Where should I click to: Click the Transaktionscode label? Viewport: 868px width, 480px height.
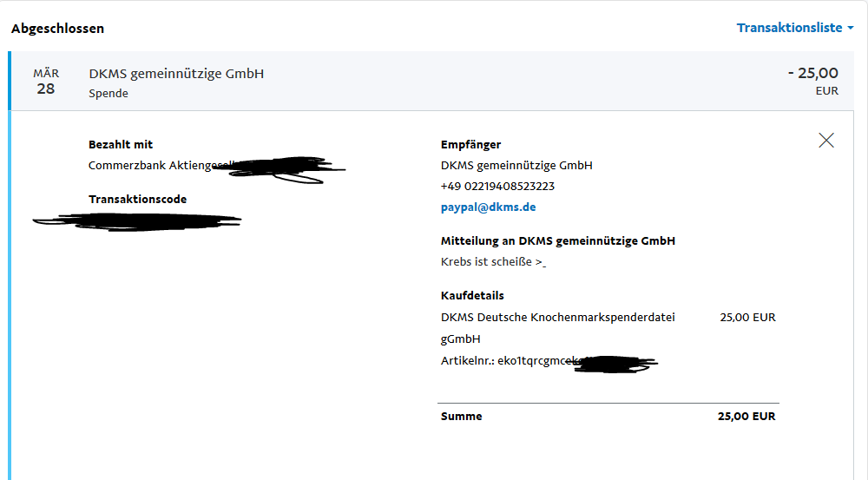137,200
